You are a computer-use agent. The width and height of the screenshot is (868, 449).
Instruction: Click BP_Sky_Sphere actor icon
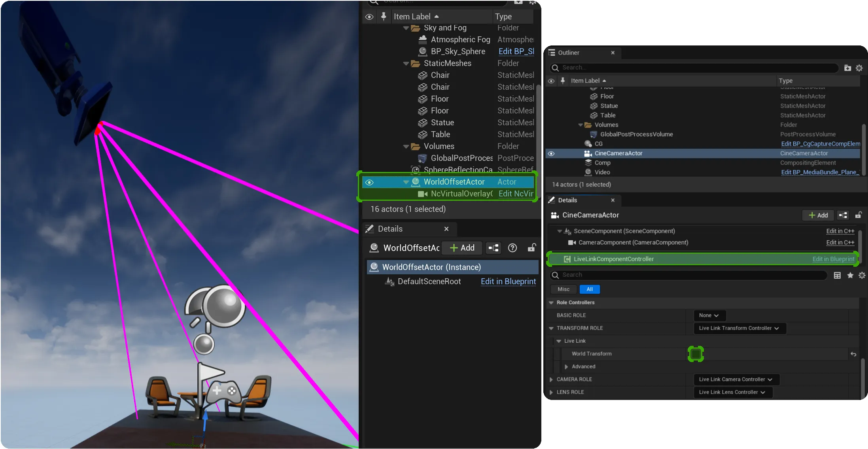[x=423, y=51]
